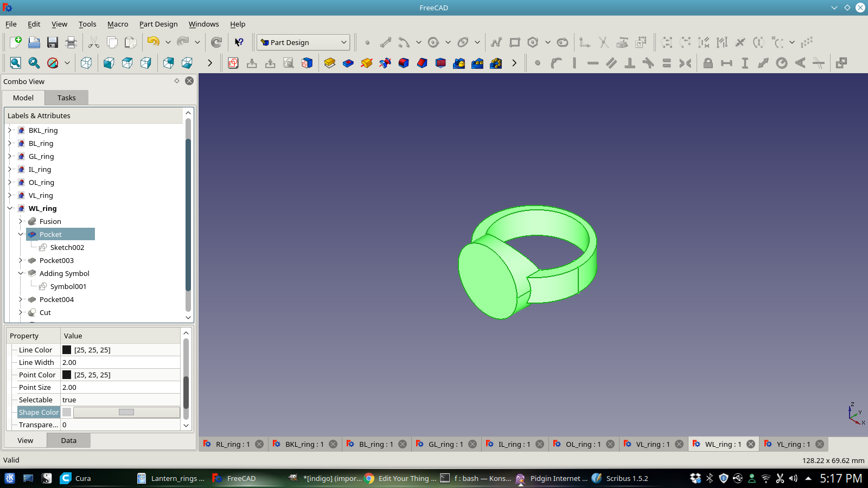This screenshot has width=868, height=488.
Task: Close the GL_ring : 1 document tab
Action: click(473, 444)
